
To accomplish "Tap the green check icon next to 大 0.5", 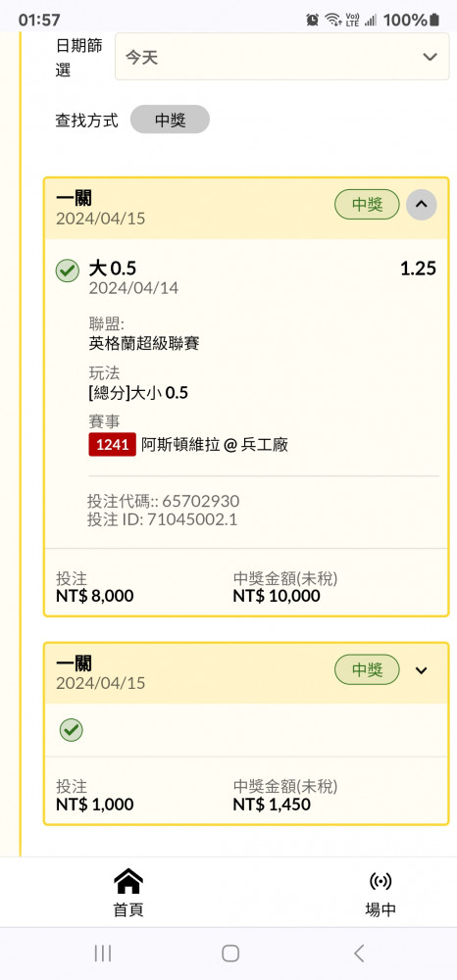I will coord(68,271).
